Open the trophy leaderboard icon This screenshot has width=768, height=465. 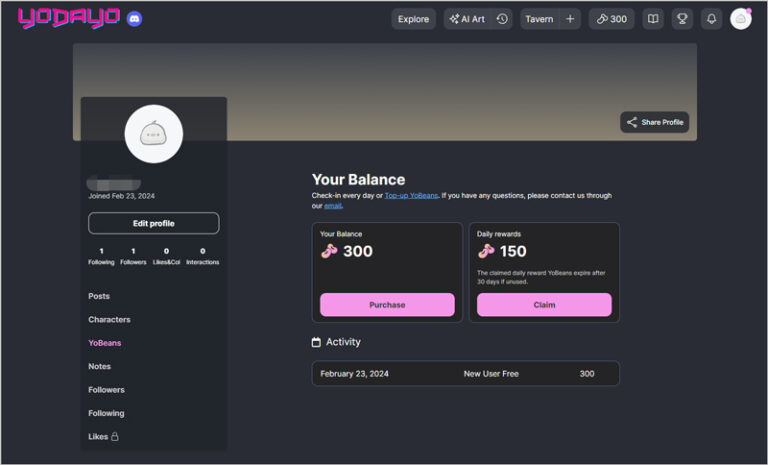click(682, 19)
